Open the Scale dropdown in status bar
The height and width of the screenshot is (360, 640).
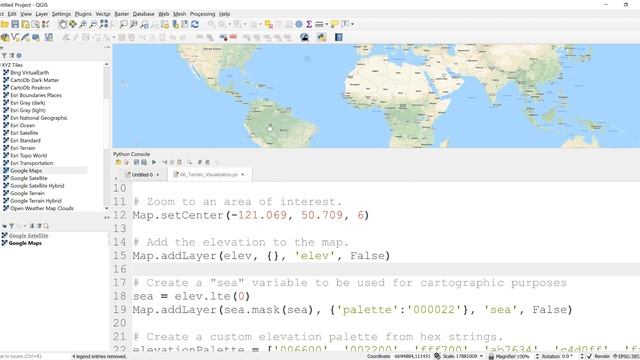tap(481, 356)
